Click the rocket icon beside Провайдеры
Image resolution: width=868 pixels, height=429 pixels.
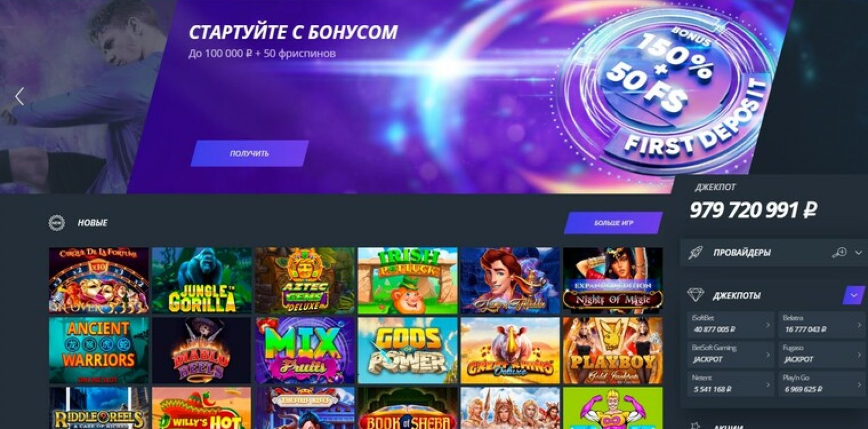695,253
